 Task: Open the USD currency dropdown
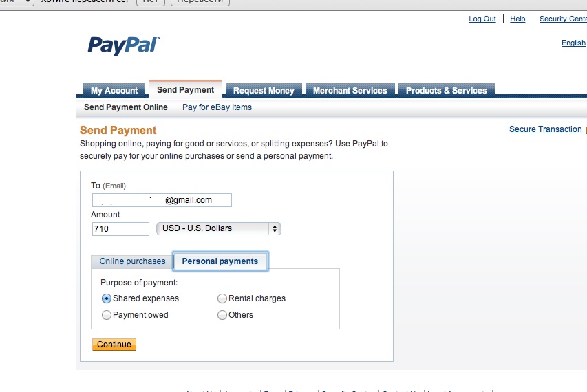click(x=219, y=228)
